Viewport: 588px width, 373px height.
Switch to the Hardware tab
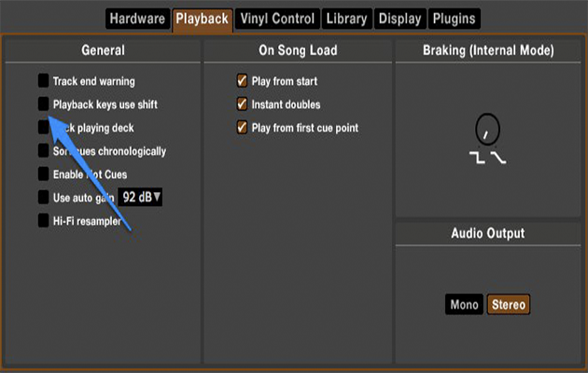136,19
